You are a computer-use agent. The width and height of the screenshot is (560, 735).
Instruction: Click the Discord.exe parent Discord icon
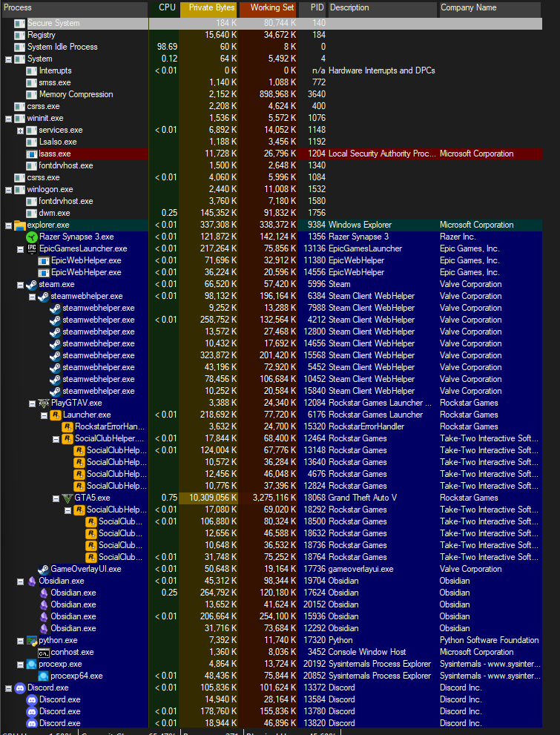tap(20, 688)
